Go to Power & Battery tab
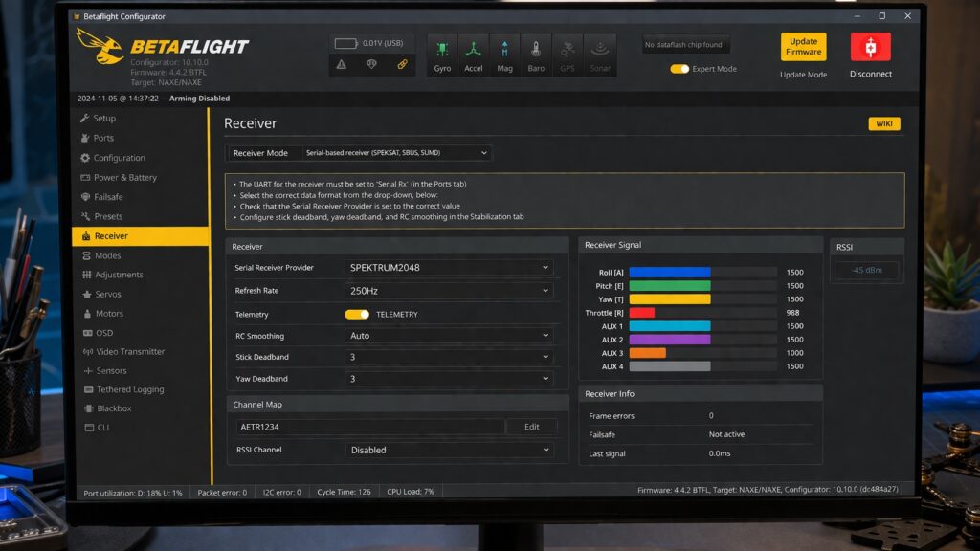 coord(125,177)
